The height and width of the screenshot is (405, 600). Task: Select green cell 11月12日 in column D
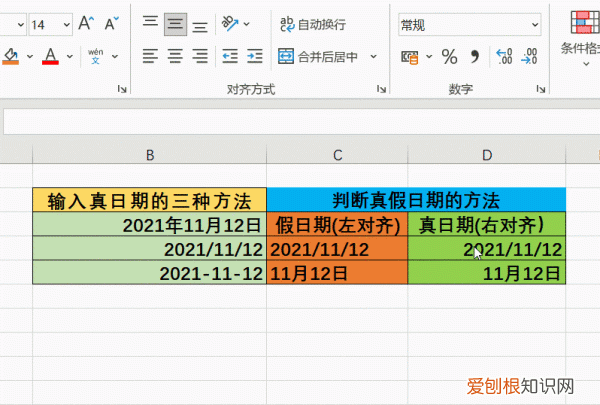coord(487,273)
